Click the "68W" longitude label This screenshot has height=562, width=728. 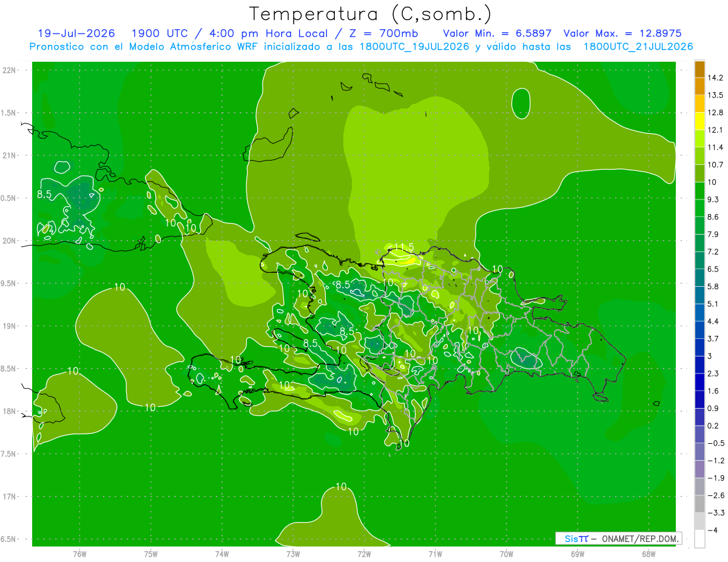coord(648,554)
